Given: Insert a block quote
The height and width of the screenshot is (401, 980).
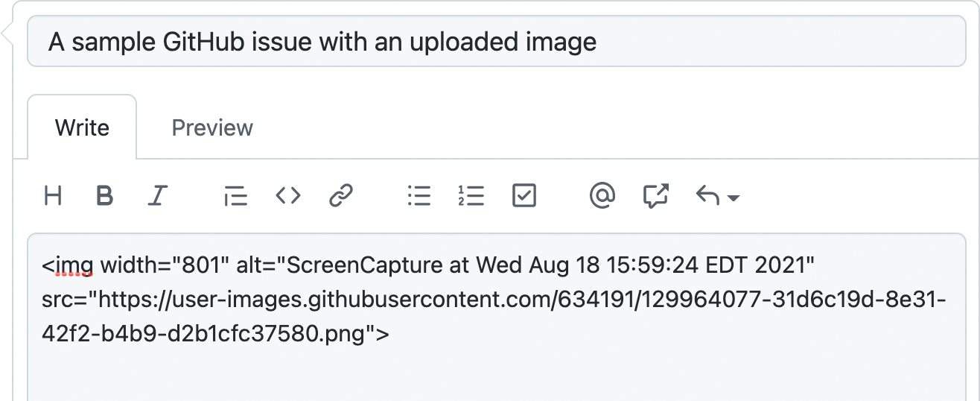Looking at the screenshot, I should tap(235, 196).
